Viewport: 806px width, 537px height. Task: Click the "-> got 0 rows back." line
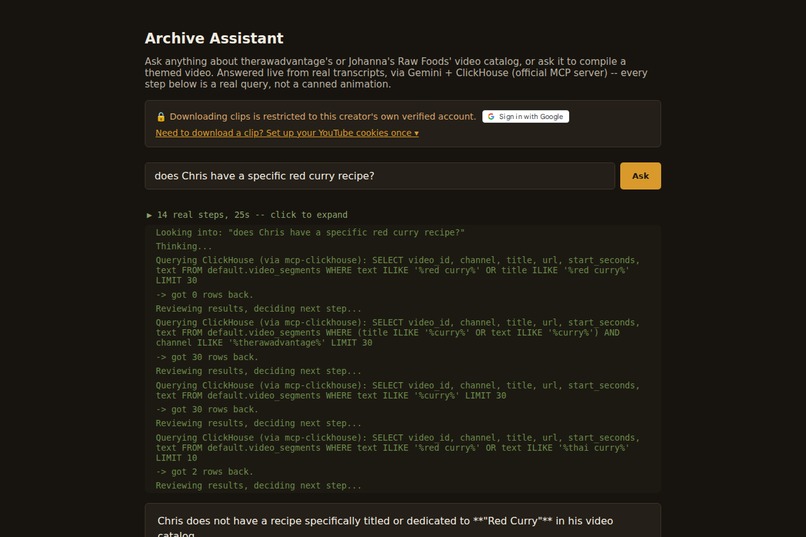pyautogui.click(x=204, y=294)
